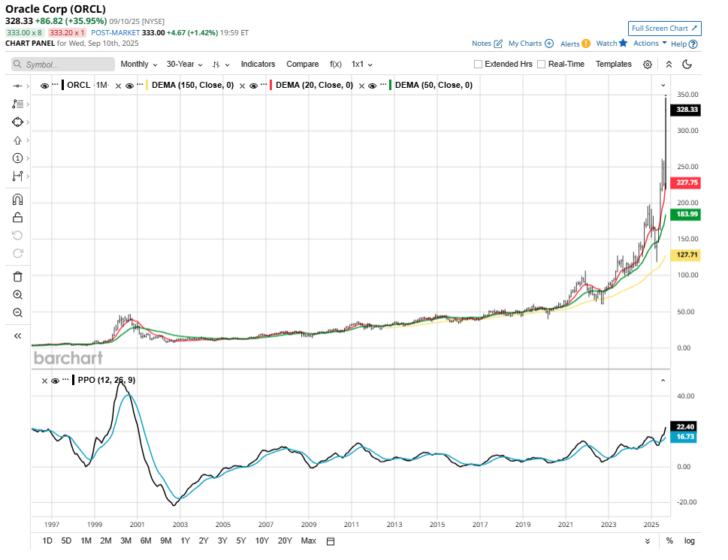This screenshot has height=560, width=728.
Task: Select the 6M time range
Action: (146, 540)
